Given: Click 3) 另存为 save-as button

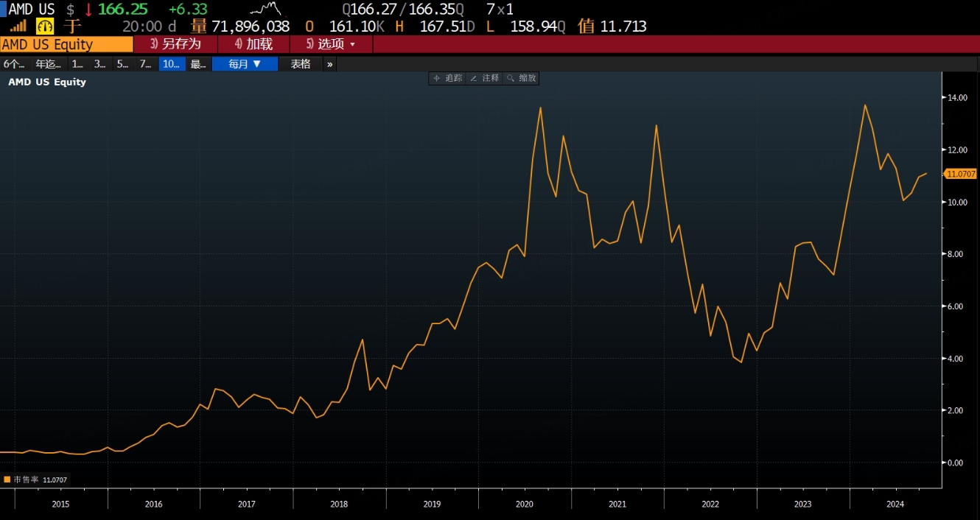Looking at the screenshot, I should click(x=175, y=44).
